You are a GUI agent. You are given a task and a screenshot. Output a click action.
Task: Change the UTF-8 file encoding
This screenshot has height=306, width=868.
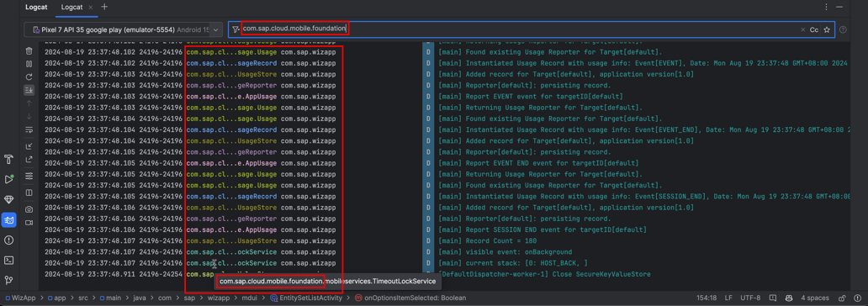[750, 298]
